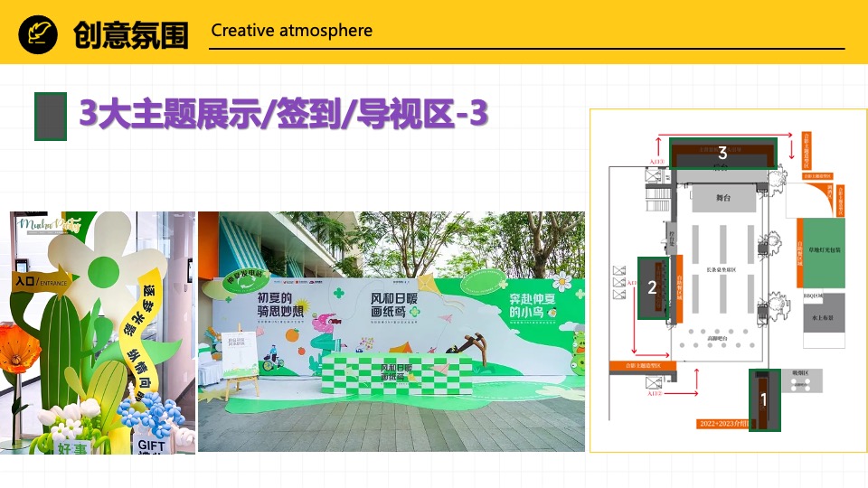Screen dimensions: 868x488
Task: Click the easel sign board in the photo
Action: pos(236,359)
